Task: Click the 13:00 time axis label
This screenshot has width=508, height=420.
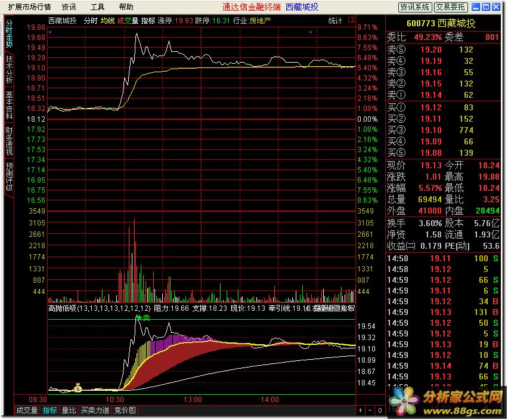Action: coord(193,399)
